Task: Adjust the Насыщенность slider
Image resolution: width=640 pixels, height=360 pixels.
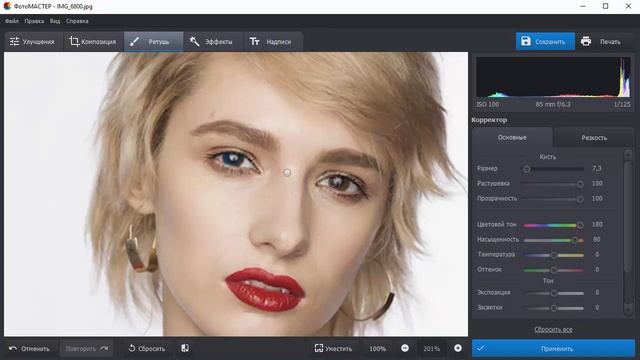Action: coord(553,240)
